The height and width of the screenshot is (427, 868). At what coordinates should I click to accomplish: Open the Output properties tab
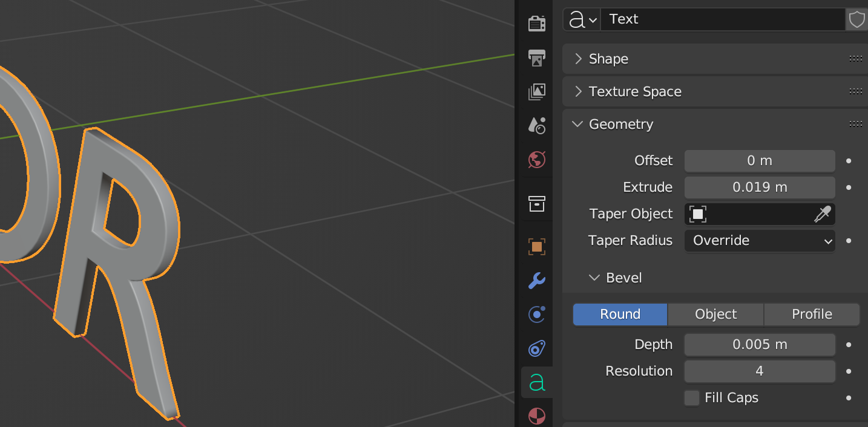[x=536, y=58]
